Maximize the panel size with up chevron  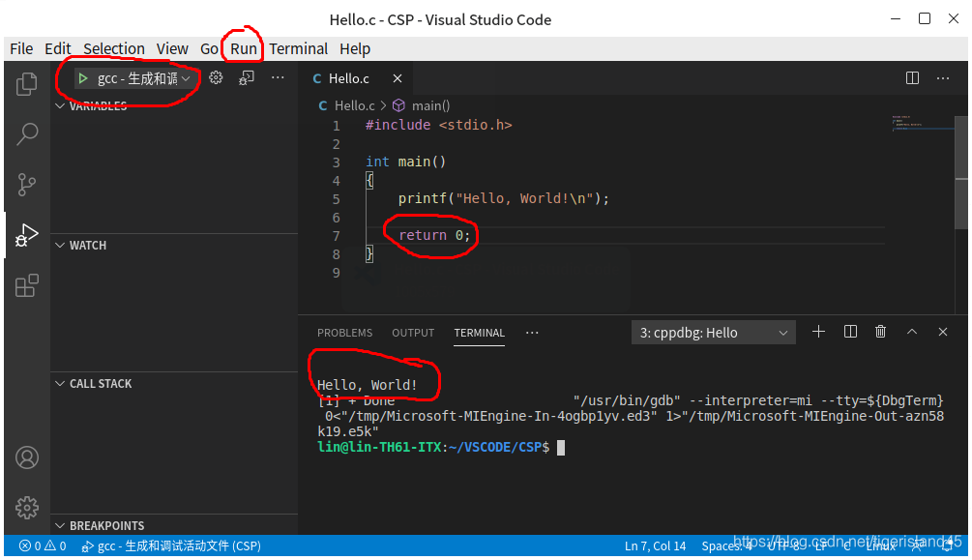click(x=911, y=332)
